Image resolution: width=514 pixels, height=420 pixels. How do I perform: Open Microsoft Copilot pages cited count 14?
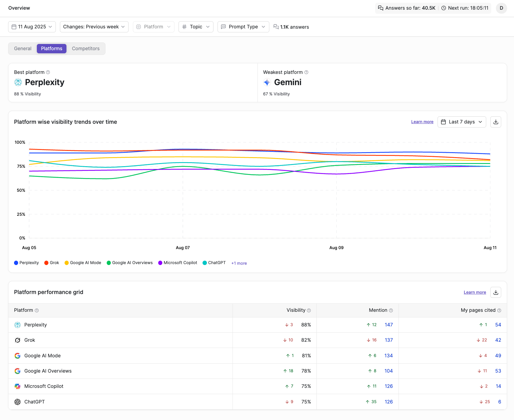[x=499, y=386]
